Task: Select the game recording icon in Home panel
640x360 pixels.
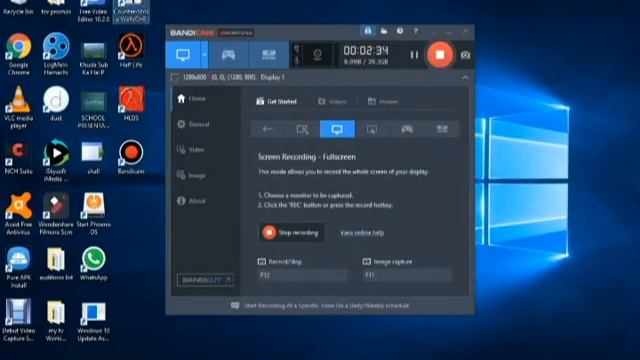Action: tap(407, 129)
